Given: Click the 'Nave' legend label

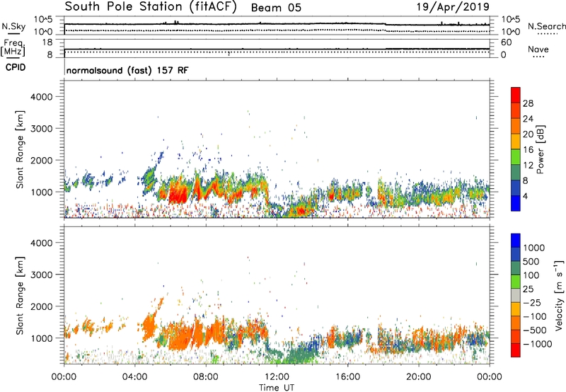Looking at the screenshot, I should tap(538, 49).
